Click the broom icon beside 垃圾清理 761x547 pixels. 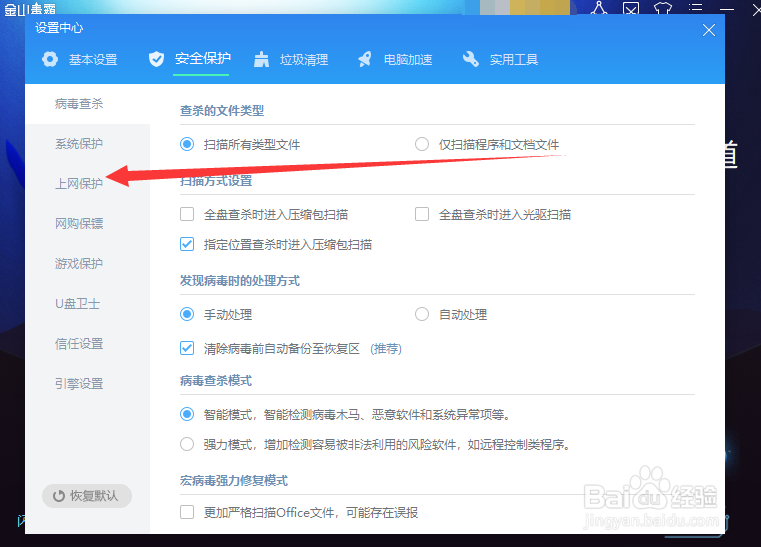coord(262,59)
